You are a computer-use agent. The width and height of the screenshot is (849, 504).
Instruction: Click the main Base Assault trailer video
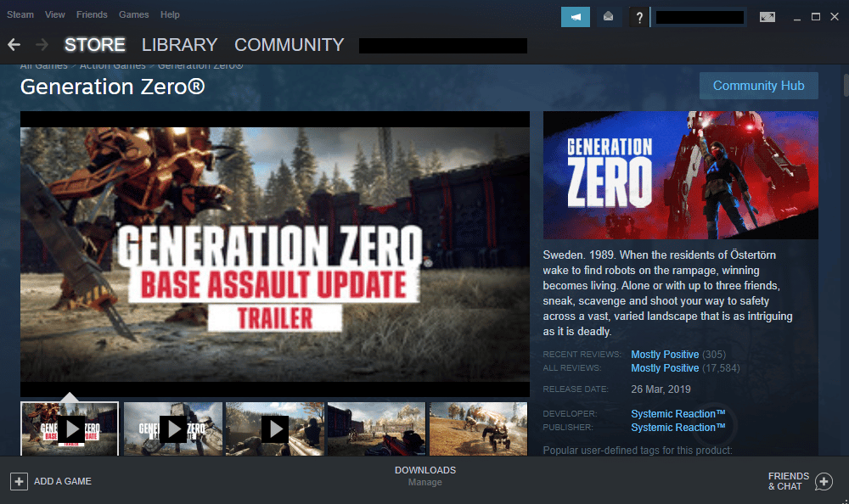275,255
